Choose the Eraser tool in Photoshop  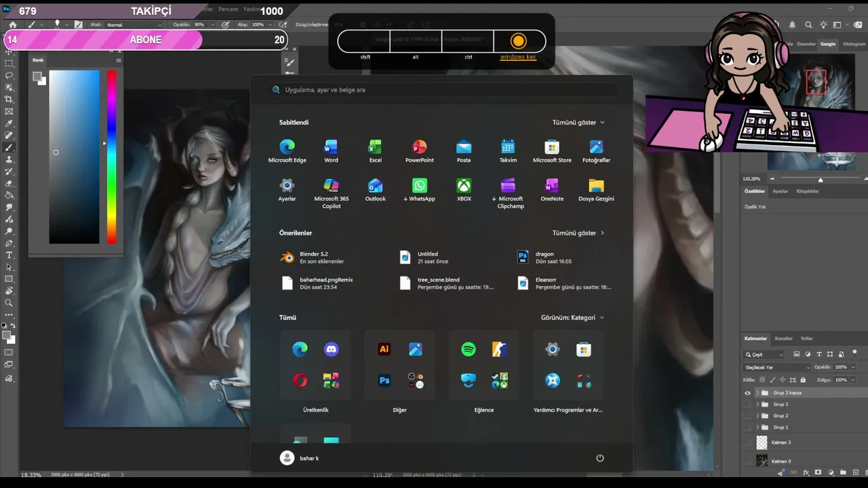pos(9,183)
